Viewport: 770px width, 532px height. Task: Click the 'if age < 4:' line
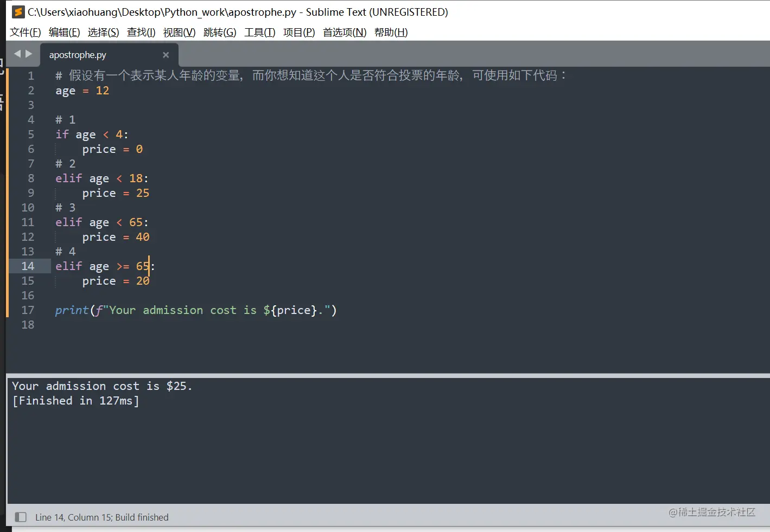[x=92, y=134]
